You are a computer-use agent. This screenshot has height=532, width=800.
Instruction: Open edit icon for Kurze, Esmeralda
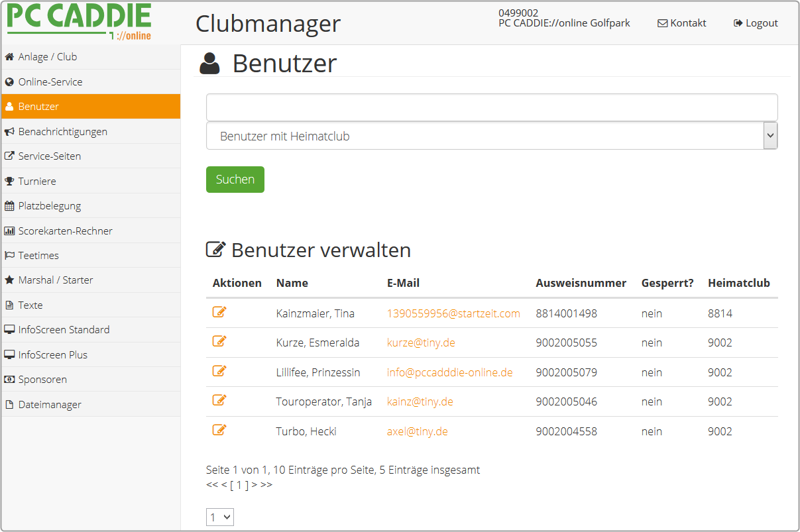[219, 342]
